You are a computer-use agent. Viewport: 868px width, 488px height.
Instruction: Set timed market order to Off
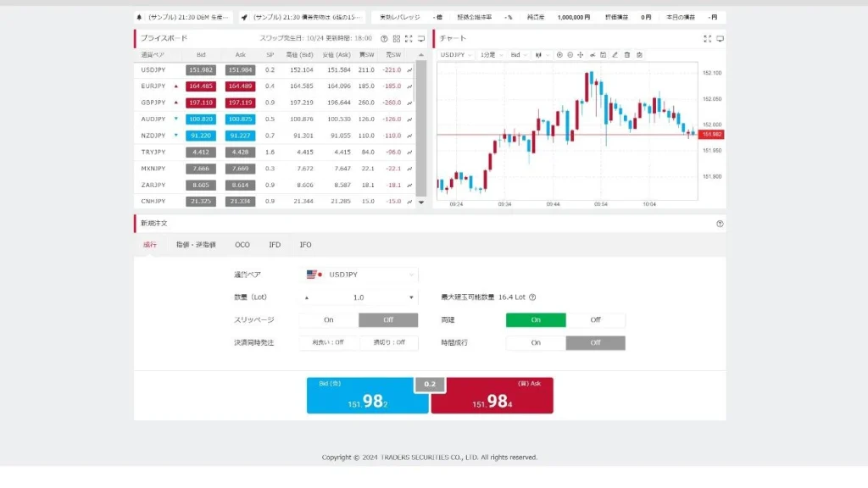tap(596, 343)
